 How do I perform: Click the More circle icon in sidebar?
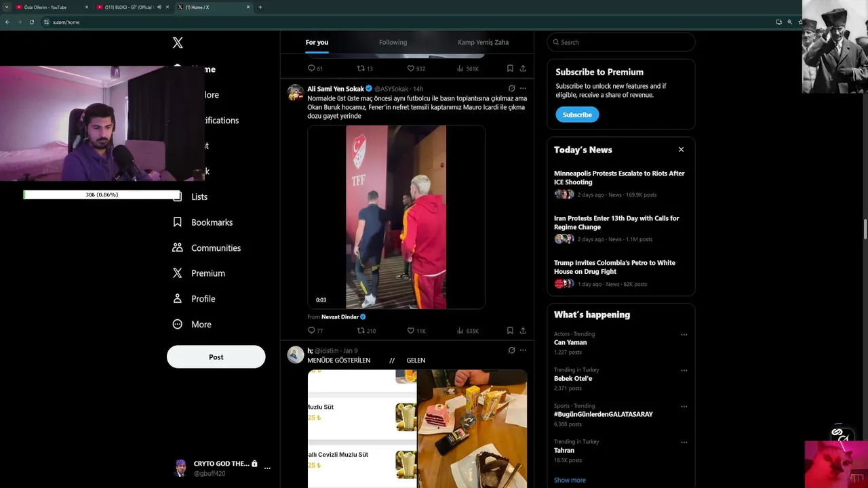point(178,325)
